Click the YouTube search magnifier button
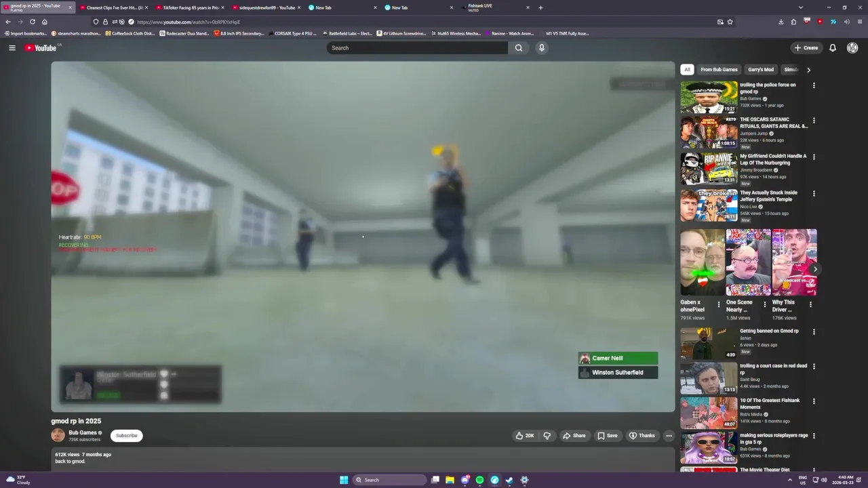Viewport: 868px width, 488px height. [519, 47]
